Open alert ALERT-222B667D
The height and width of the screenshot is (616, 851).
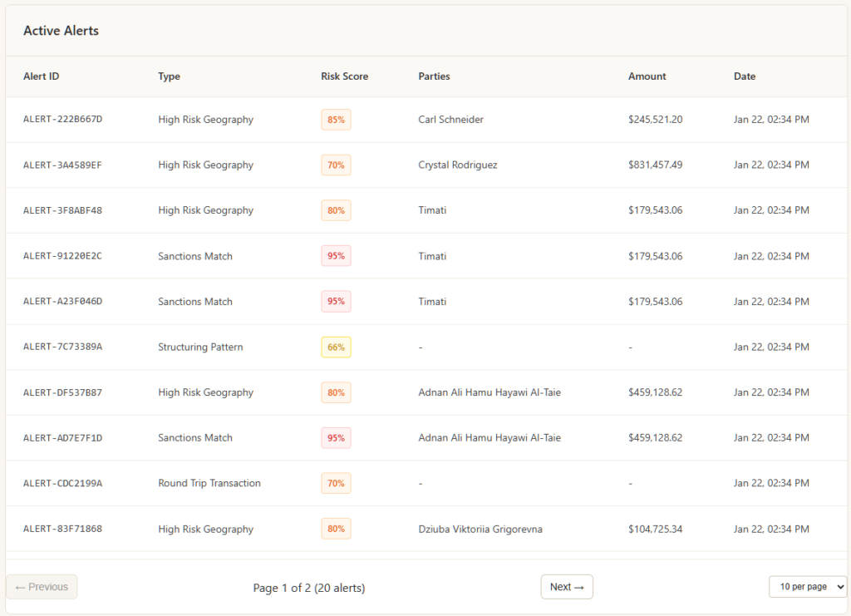(62, 120)
